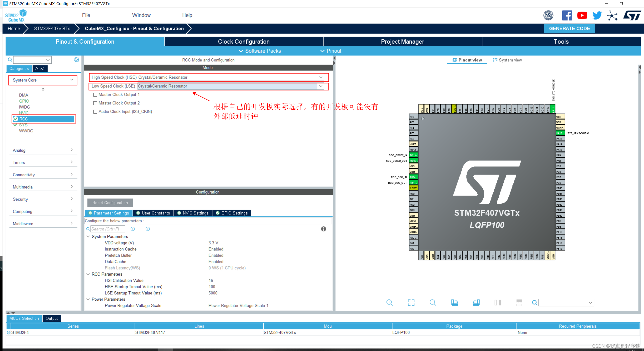Image resolution: width=644 pixels, height=351 pixels.
Task: Enable Audio Clock Input (I2S_CKIN)
Action: (95, 112)
